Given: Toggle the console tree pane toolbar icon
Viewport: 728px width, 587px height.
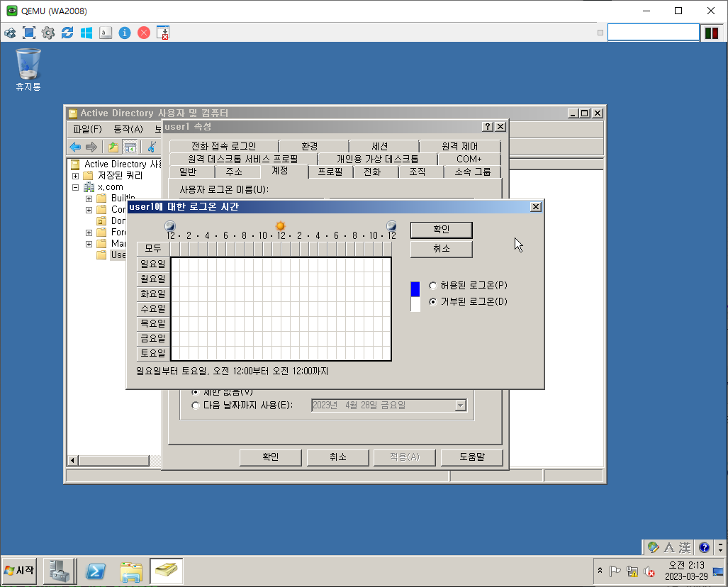Looking at the screenshot, I should click(130, 147).
